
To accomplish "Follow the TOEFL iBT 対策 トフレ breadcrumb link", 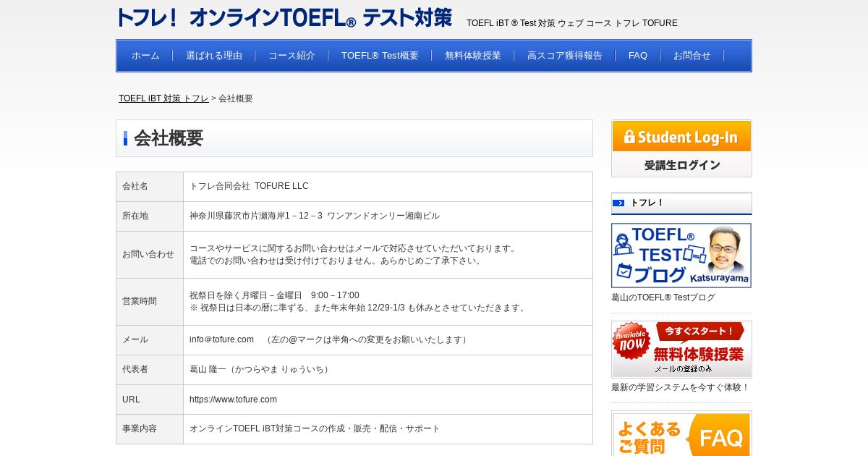I will point(163,98).
